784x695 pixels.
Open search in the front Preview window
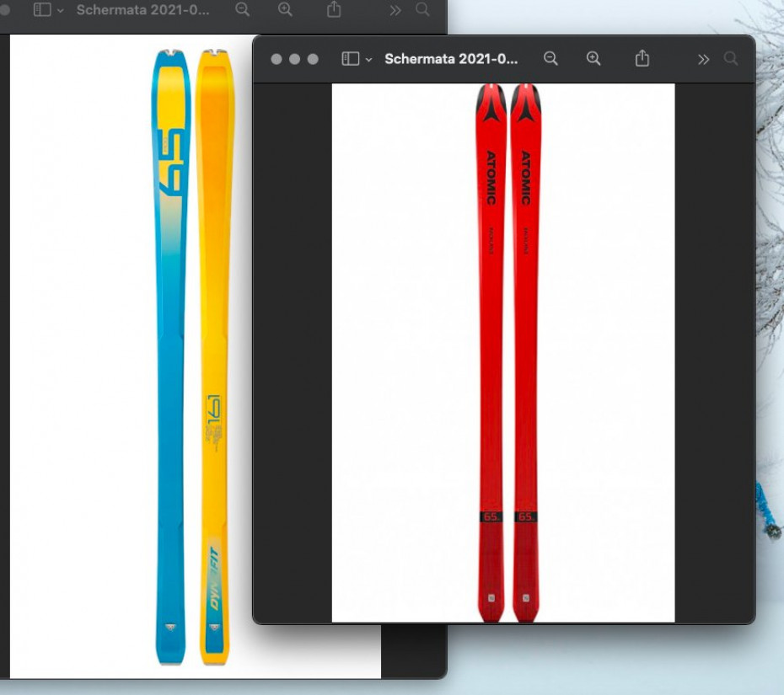point(731,58)
